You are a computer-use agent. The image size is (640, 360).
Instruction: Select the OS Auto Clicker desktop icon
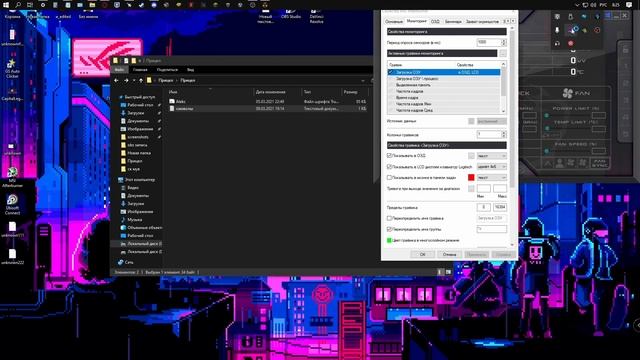coord(12,69)
